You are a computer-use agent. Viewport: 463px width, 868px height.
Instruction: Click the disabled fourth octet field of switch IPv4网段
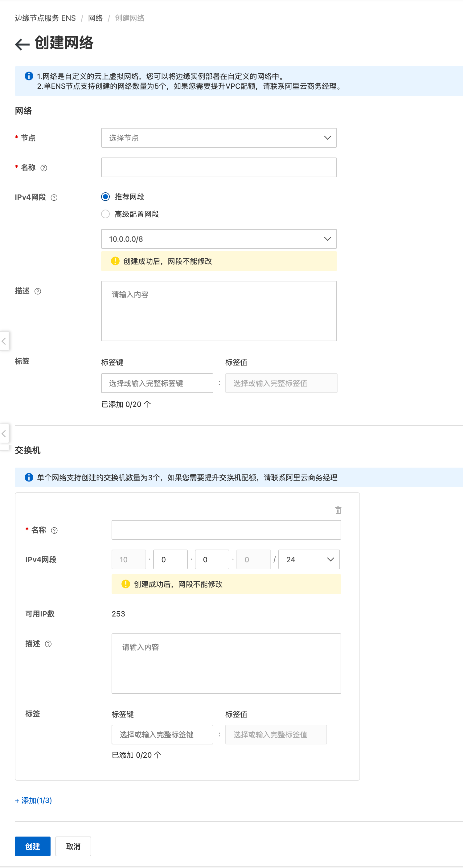[x=254, y=559]
